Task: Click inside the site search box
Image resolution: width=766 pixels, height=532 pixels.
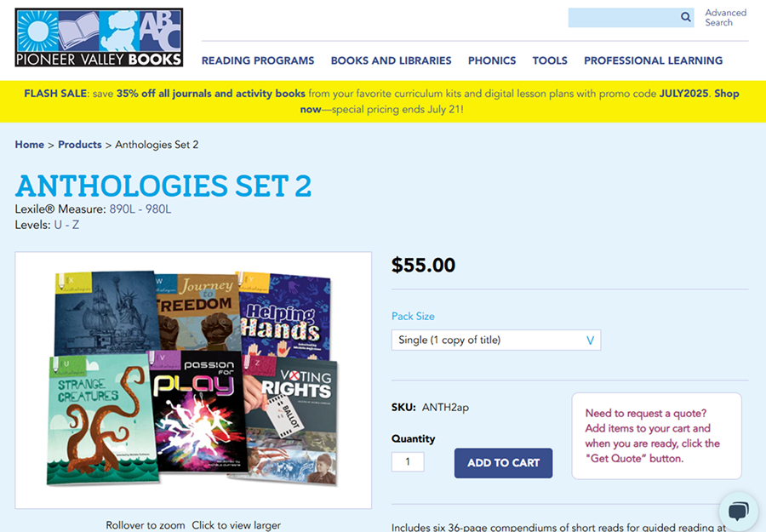Action: coord(623,18)
